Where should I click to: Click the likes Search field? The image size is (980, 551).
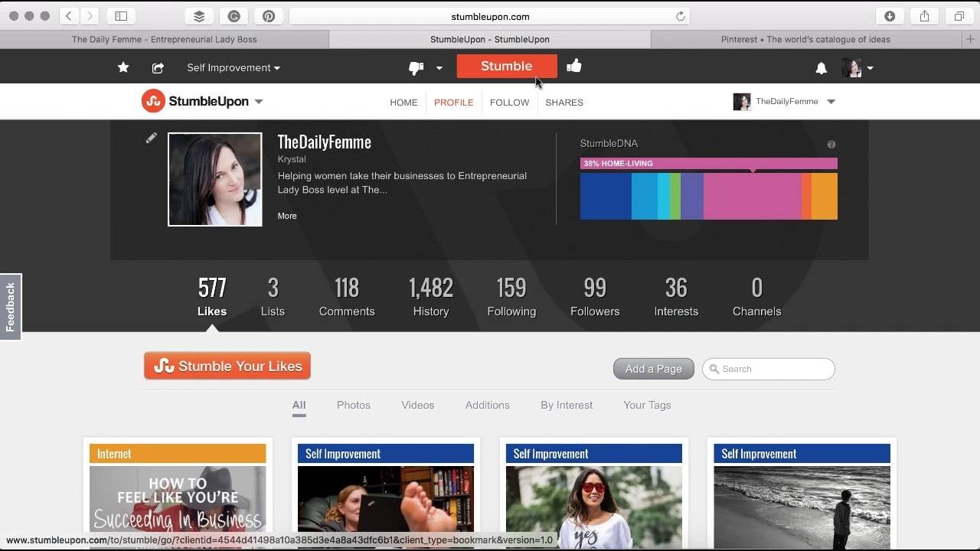click(769, 369)
